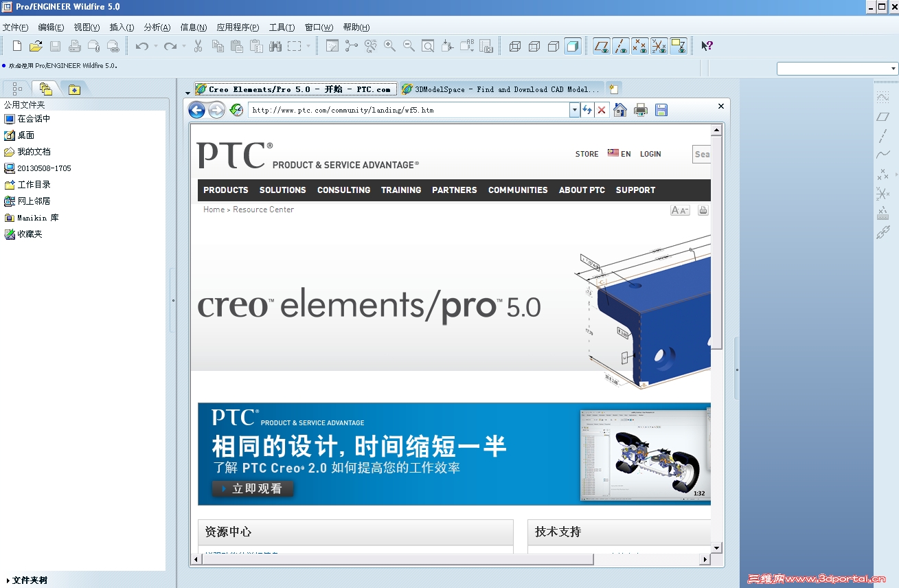Click the What's This context help icon
Viewport: 899px width, 588px height.
[x=707, y=46]
